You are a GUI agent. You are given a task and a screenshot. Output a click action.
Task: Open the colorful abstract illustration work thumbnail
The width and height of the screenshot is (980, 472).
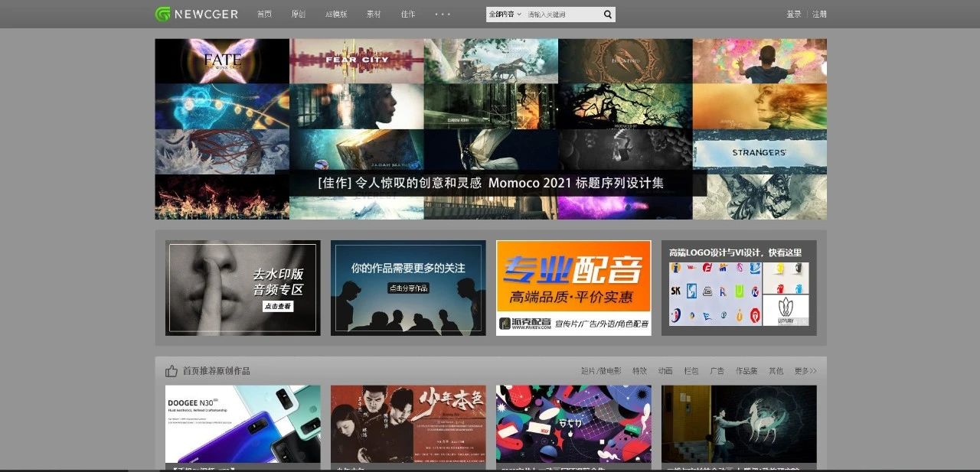(x=573, y=425)
